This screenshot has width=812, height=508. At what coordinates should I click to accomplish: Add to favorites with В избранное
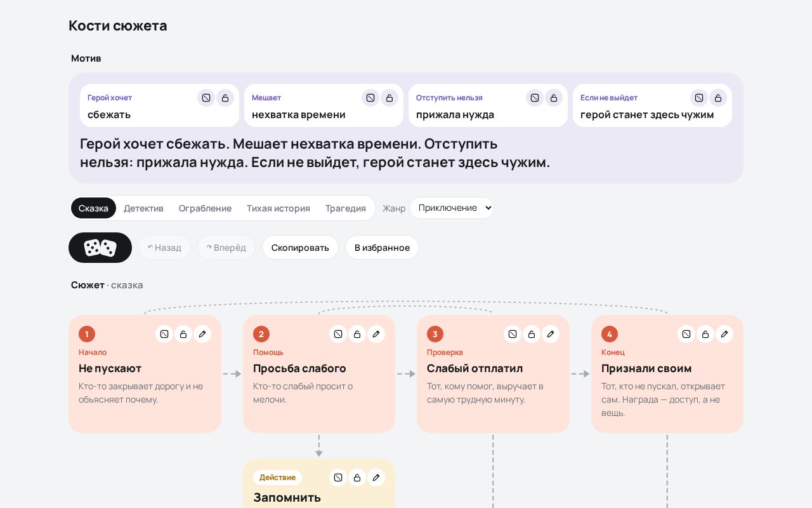click(x=382, y=248)
